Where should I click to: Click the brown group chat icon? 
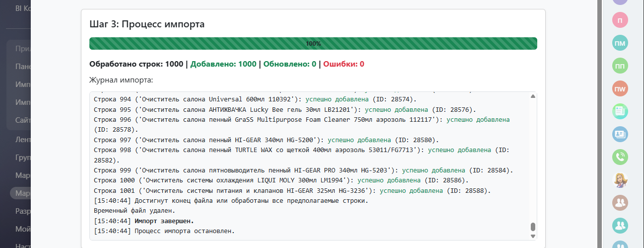point(620,202)
